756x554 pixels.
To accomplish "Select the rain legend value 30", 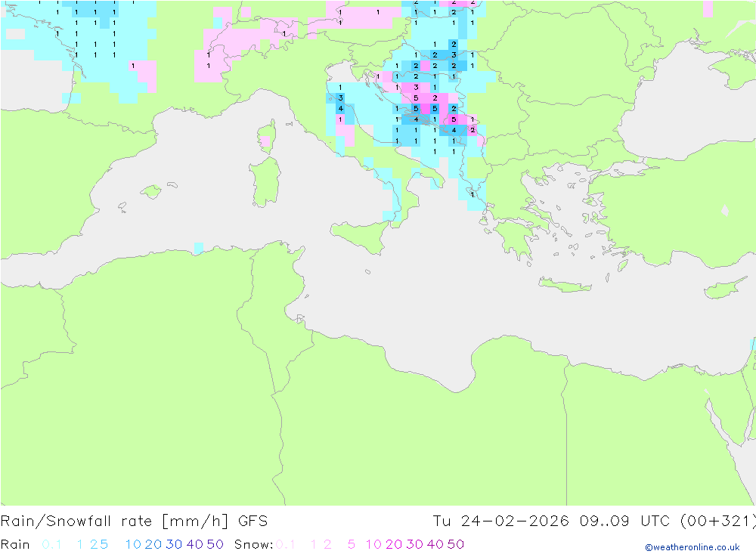I will click(x=174, y=544).
